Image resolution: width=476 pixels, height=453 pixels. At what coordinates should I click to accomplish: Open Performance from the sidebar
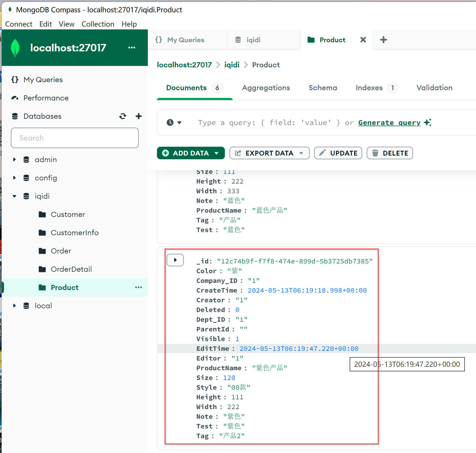[x=46, y=98]
